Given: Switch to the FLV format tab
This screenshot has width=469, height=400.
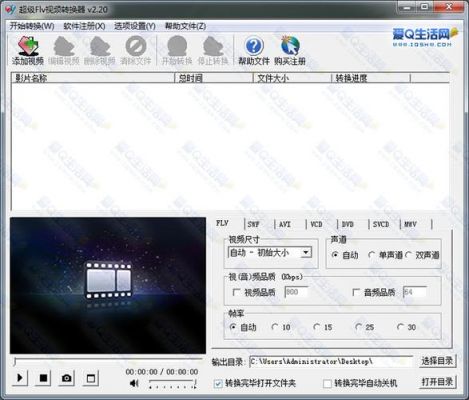Looking at the screenshot, I should pos(222,223).
